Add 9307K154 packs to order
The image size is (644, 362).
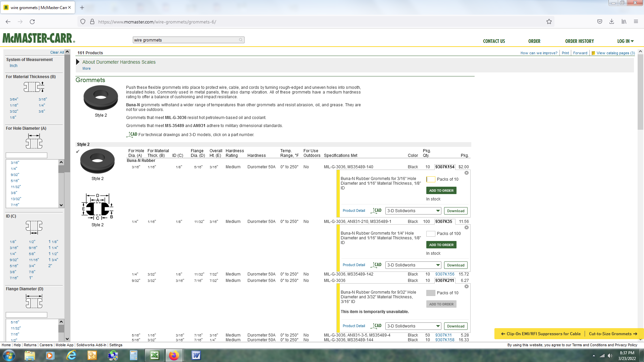(x=441, y=190)
